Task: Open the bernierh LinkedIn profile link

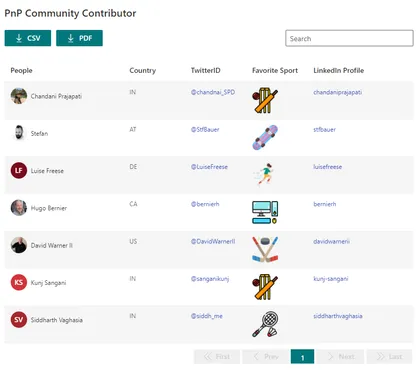Action: (x=325, y=204)
